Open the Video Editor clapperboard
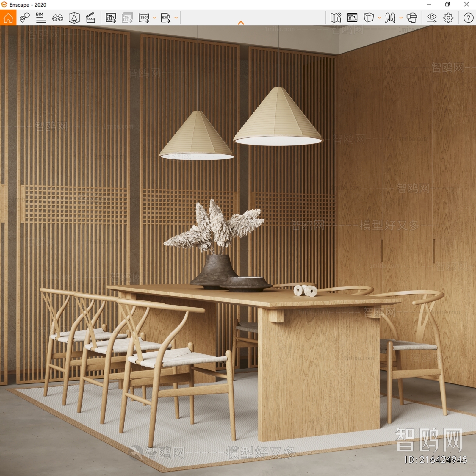The height and width of the screenshot is (476, 476). 90,18
